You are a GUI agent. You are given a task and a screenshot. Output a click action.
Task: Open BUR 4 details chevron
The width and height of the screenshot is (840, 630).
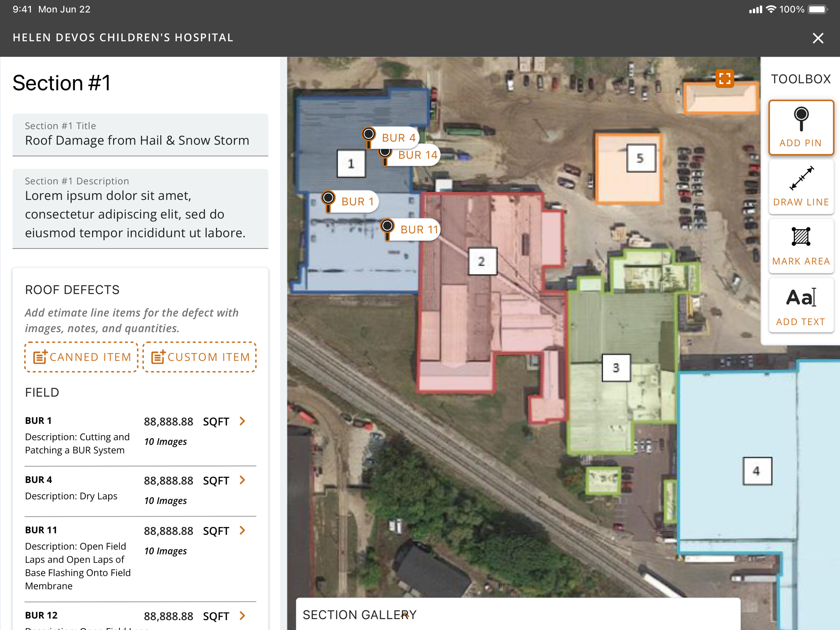(242, 480)
